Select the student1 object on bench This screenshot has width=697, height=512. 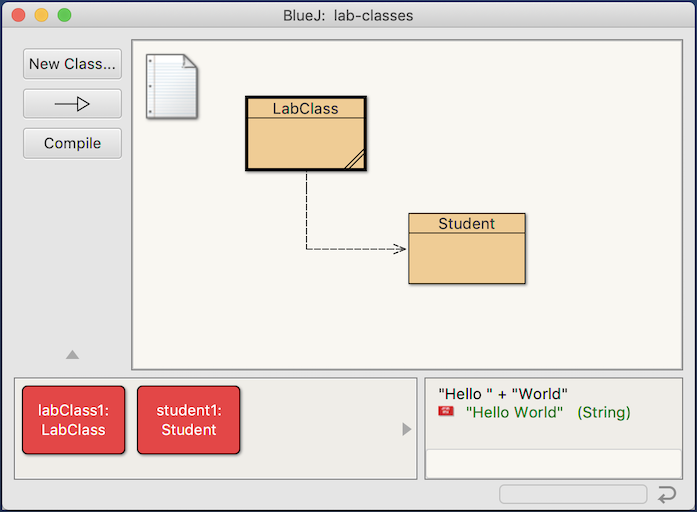click(x=188, y=420)
